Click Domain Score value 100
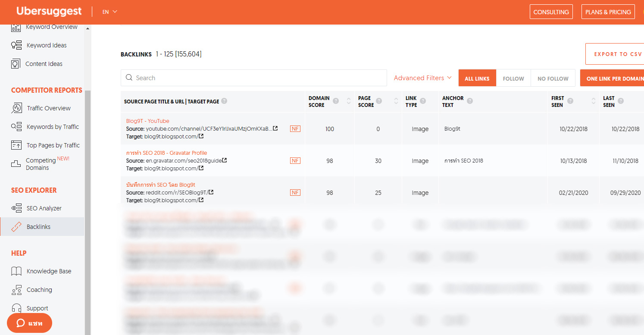Image resolution: width=644 pixels, height=335 pixels. 330,129
